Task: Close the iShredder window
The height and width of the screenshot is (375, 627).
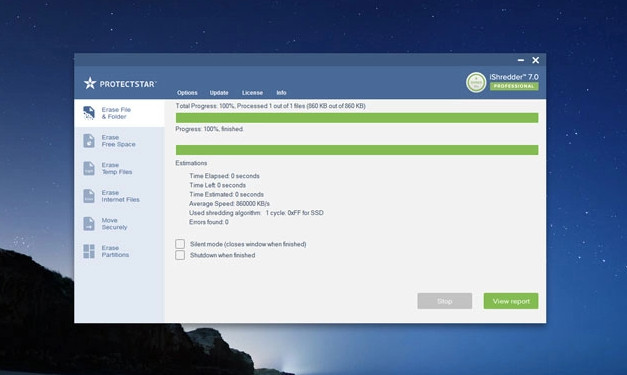Action: click(535, 60)
